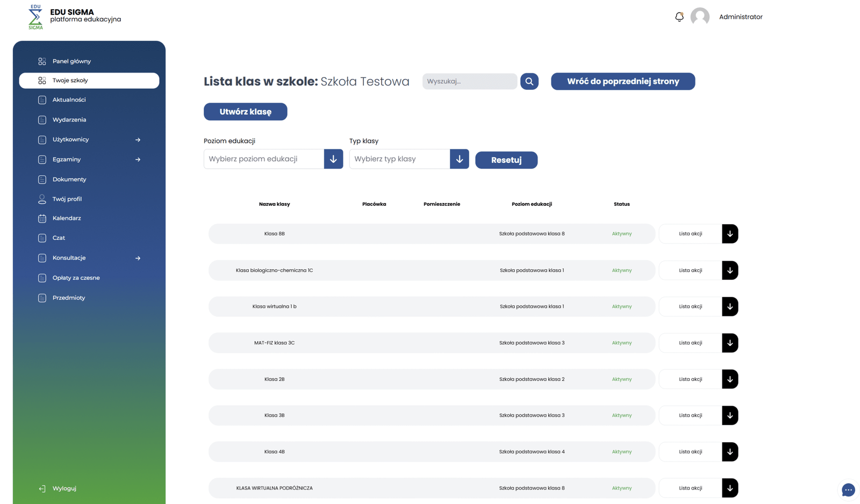This screenshot has height=504, width=860.
Task: Click Wróć do poprzedniej strony button
Action: 622,81
